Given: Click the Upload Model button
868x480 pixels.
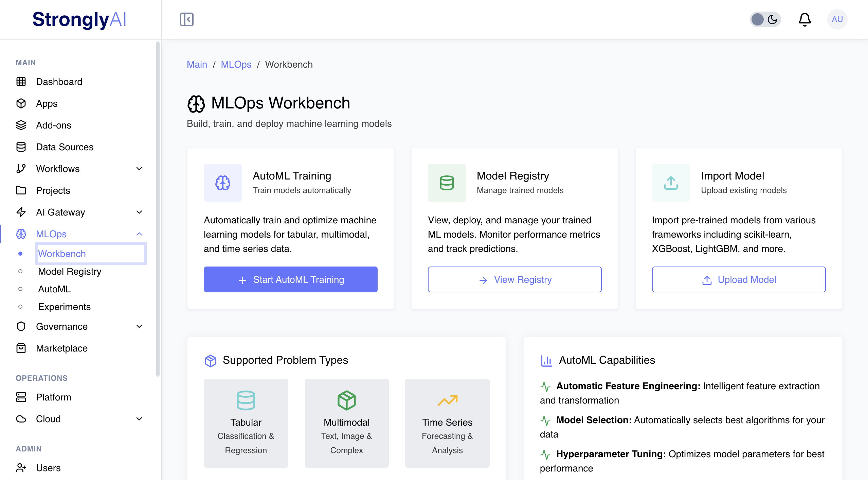Looking at the screenshot, I should (739, 279).
